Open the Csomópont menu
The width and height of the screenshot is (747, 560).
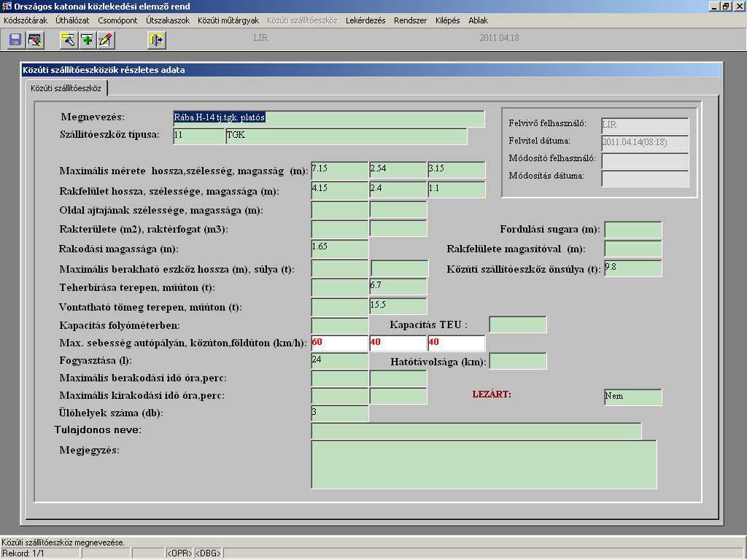point(117,20)
